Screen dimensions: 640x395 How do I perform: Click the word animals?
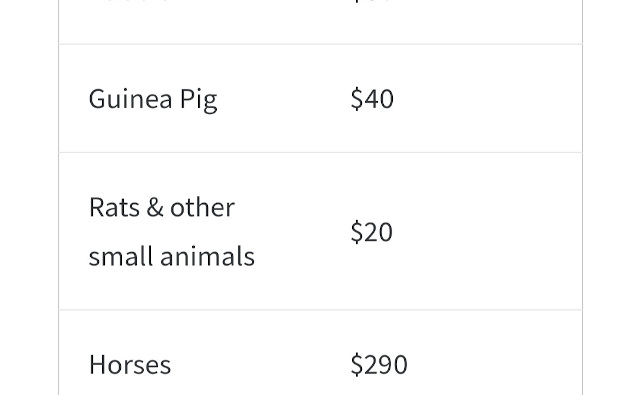point(207,256)
